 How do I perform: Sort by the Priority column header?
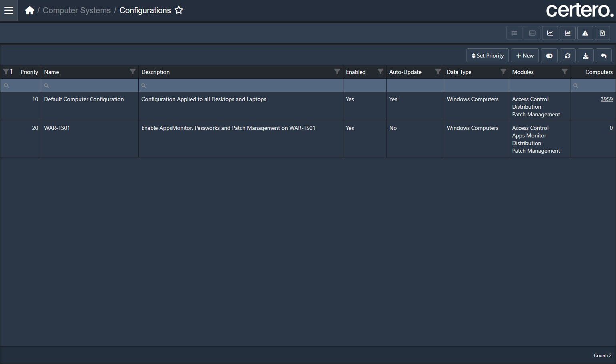coord(29,72)
